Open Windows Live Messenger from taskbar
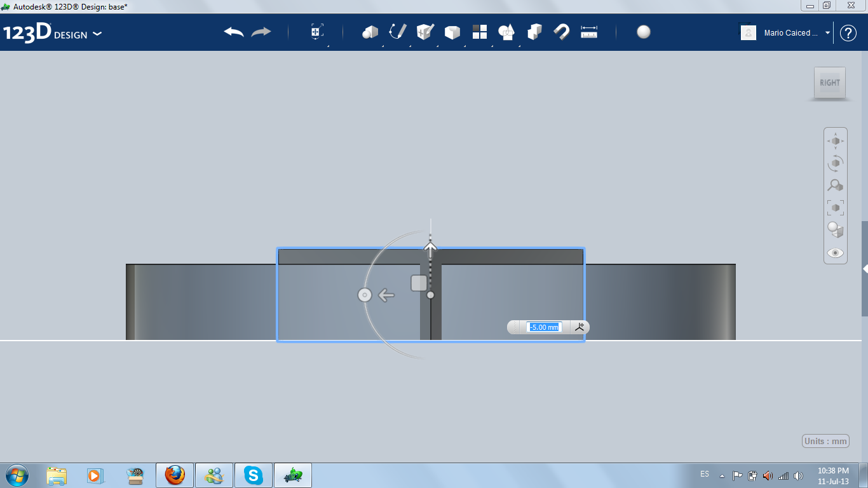868x488 pixels. click(x=214, y=475)
